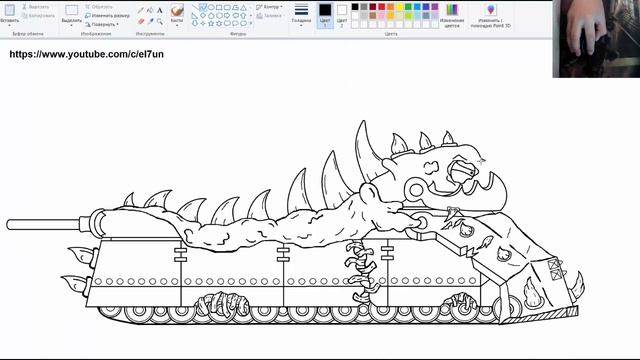
Task: Pick the pink palette swatch
Action: click(x=382, y=16)
